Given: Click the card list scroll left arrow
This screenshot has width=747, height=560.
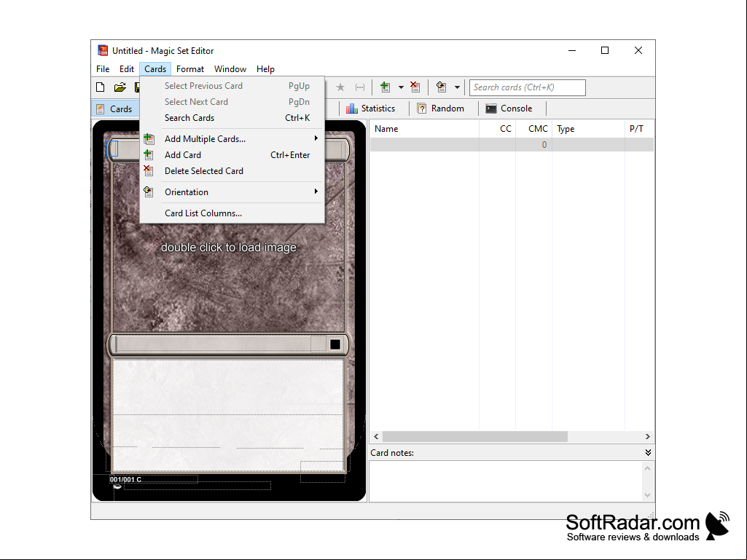Looking at the screenshot, I should 376,437.
